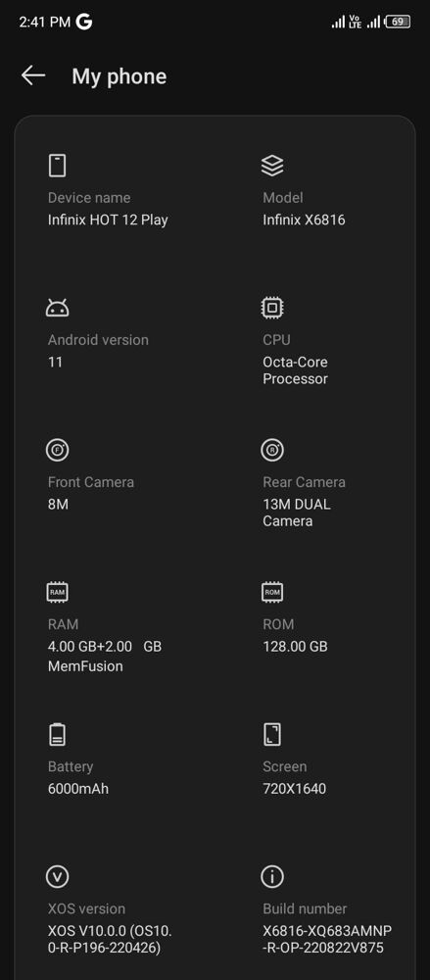The width and height of the screenshot is (430, 980).
Task: Tap the battery level indicator in status bar
Action: [x=398, y=22]
